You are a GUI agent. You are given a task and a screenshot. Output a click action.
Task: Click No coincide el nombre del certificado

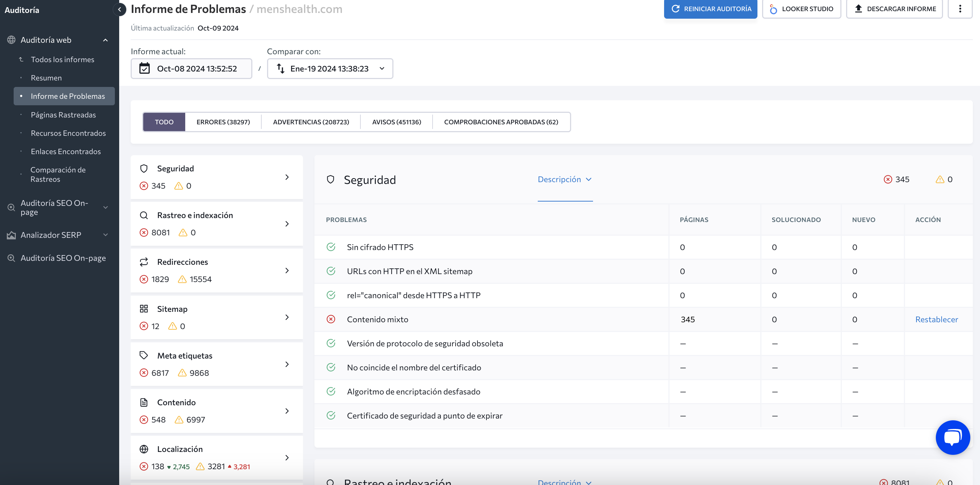414,367
